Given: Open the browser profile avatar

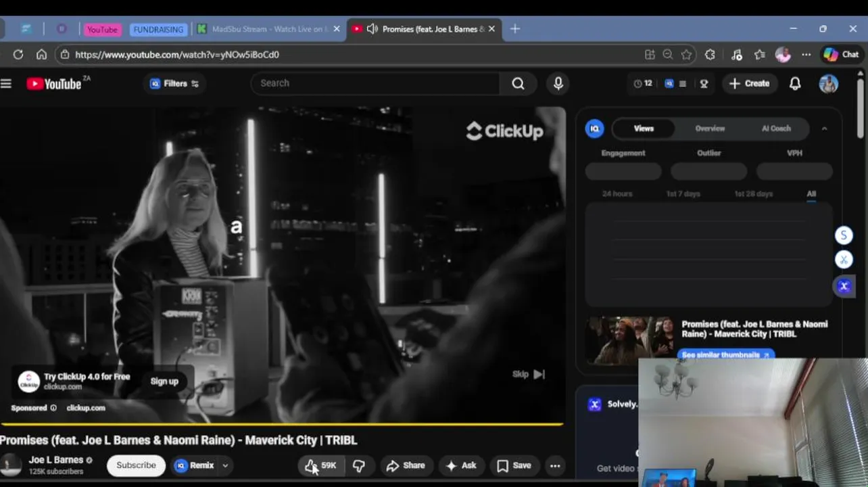Looking at the screenshot, I should (x=783, y=54).
